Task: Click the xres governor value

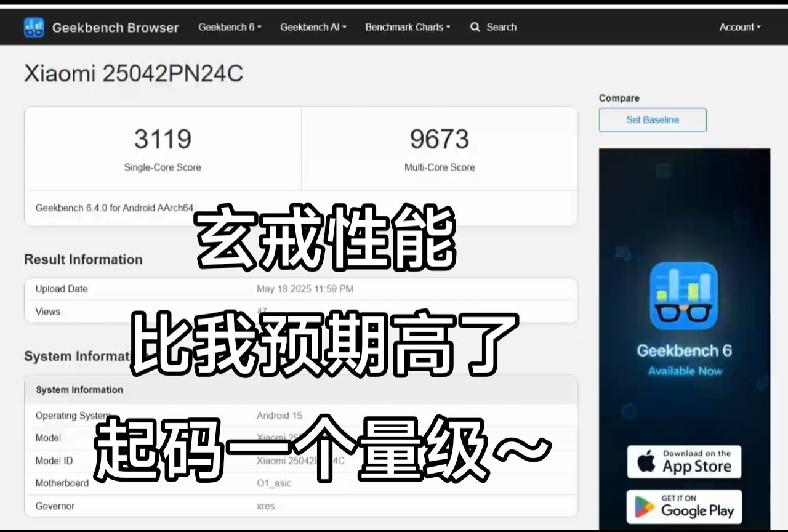Action: (x=265, y=506)
